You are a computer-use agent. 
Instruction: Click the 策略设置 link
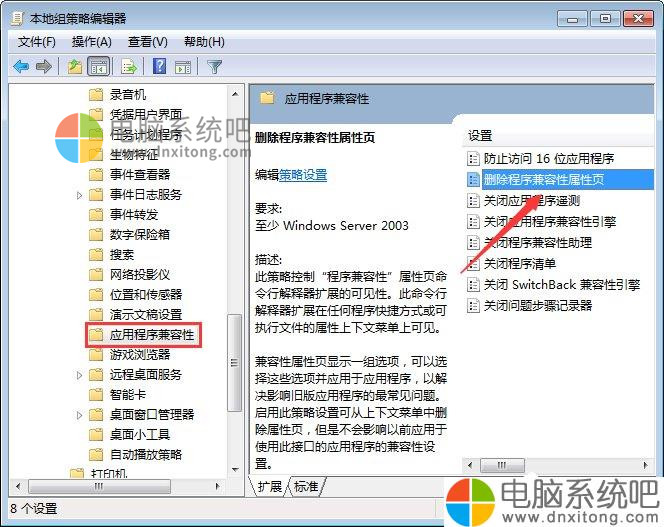click(303, 175)
